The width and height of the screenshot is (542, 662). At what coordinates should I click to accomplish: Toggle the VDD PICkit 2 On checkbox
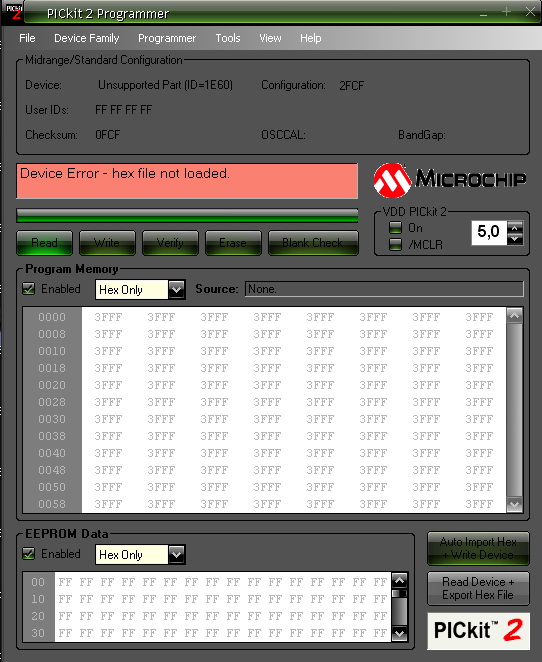pos(395,228)
